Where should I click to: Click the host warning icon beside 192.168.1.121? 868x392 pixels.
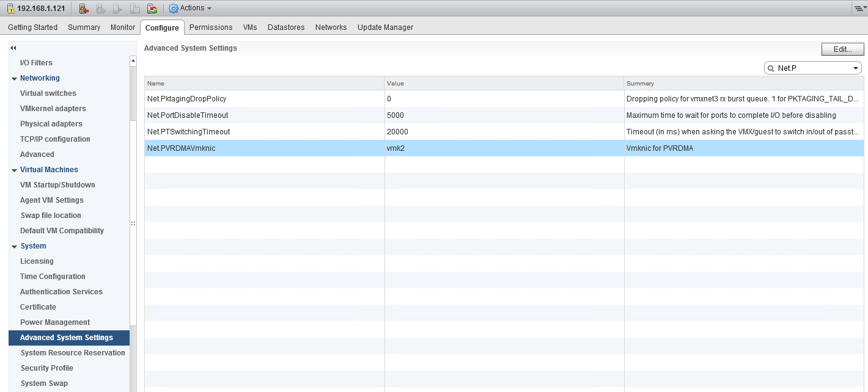point(10,9)
